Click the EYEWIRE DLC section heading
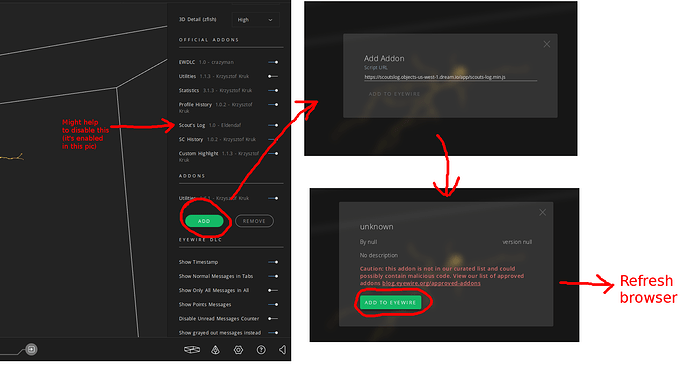This screenshot has width=690, height=383. pyautogui.click(x=201, y=239)
